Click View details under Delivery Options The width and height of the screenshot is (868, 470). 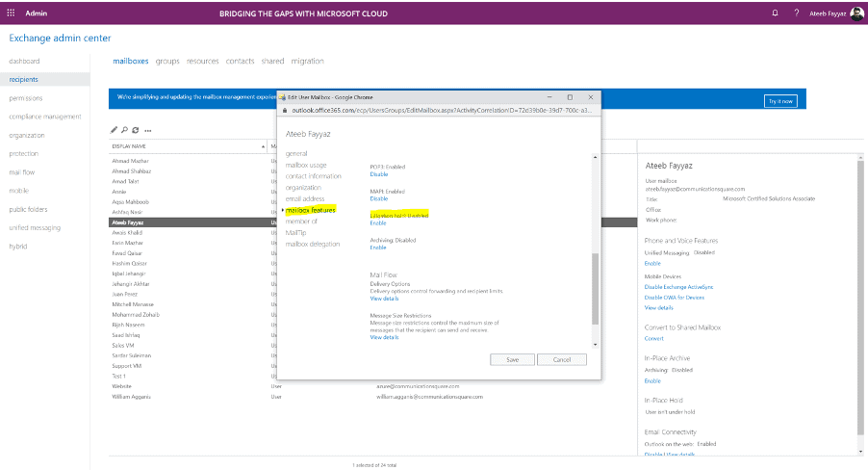(x=384, y=299)
